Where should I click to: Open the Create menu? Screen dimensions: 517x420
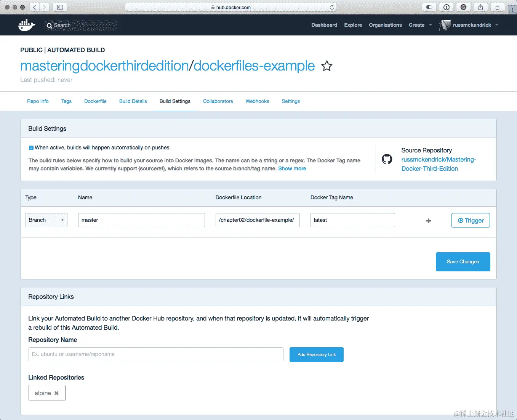(x=416, y=25)
